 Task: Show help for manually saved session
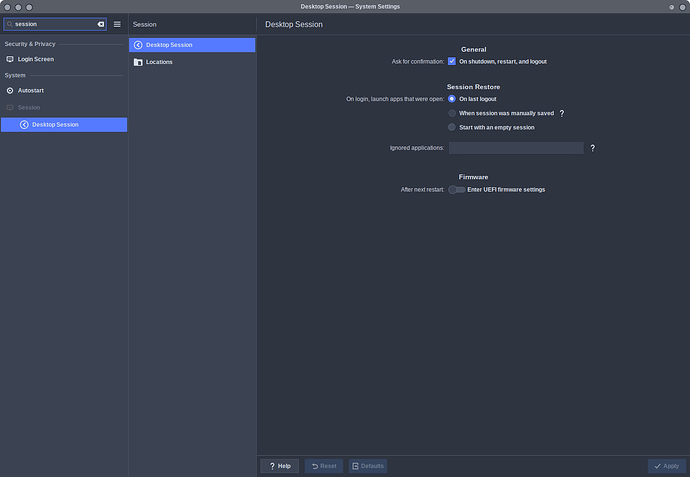tap(562, 114)
